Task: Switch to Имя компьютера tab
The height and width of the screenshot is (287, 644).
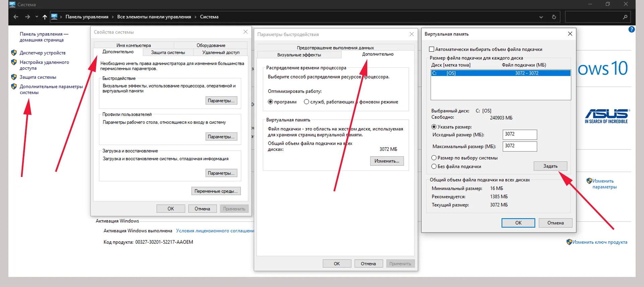Action: [133, 45]
